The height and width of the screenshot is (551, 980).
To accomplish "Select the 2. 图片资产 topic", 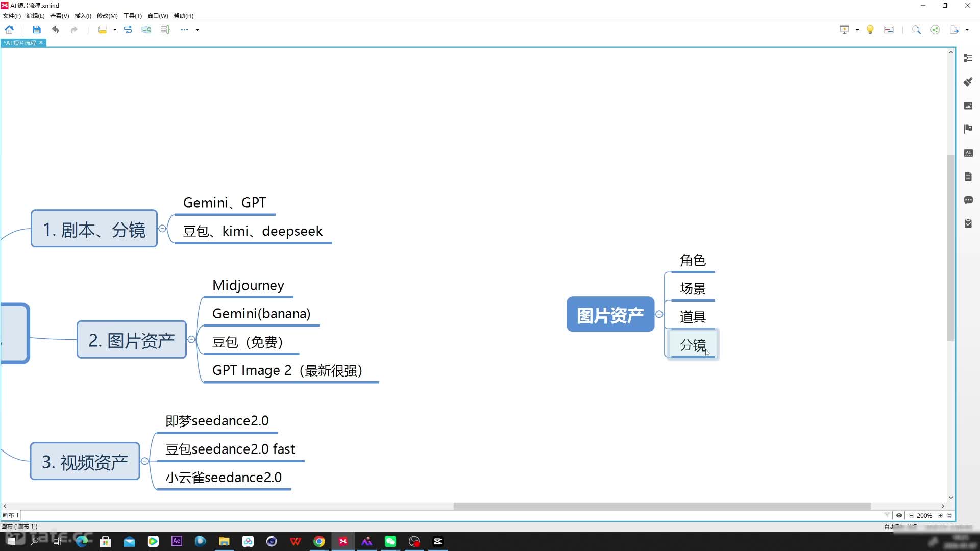I will tap(132, 340).
